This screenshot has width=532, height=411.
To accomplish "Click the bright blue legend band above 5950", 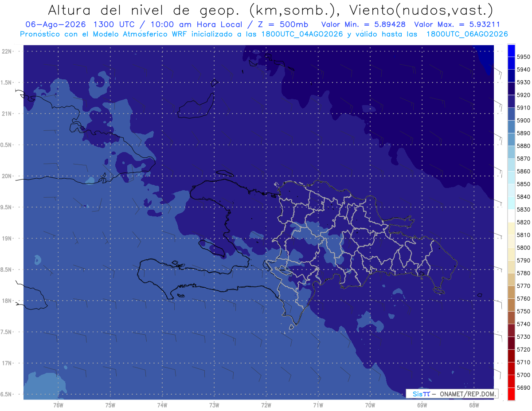I will pos(511,51).
